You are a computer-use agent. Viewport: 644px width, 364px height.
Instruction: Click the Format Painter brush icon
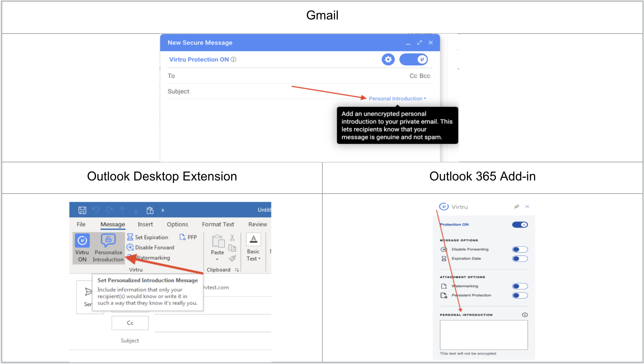coord(232,258)
